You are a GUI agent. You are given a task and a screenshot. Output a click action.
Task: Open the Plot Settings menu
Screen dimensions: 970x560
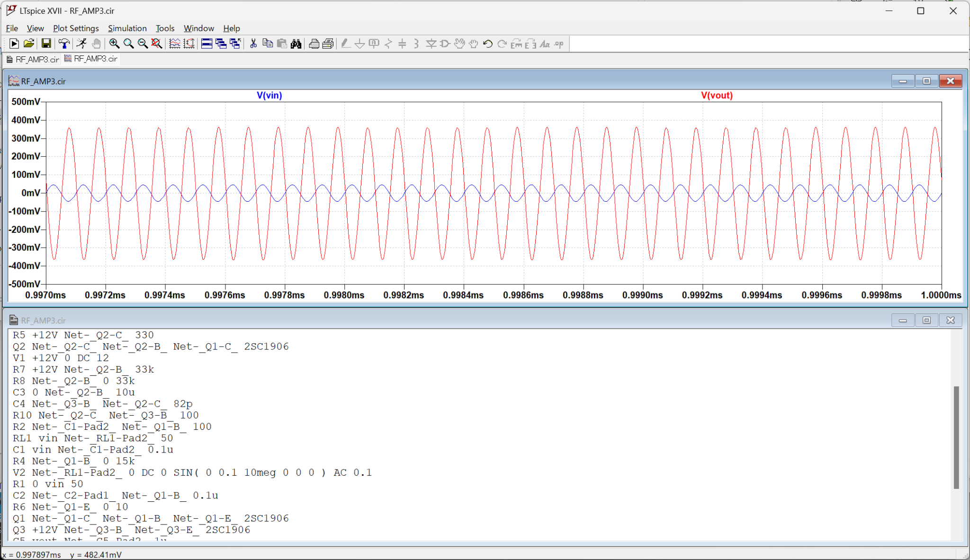click(x=76, y=28)
